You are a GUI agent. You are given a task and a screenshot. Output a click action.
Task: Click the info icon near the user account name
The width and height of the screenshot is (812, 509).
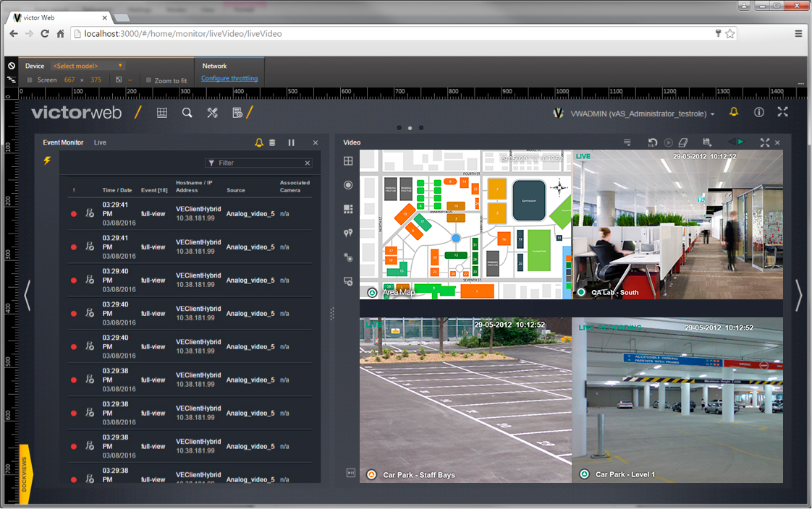[758, 112]
